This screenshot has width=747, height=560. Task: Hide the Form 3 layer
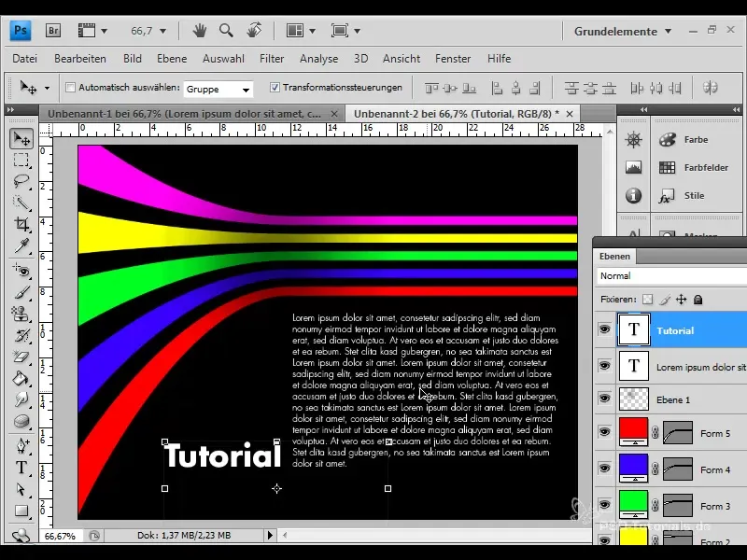tap(604, 505)
